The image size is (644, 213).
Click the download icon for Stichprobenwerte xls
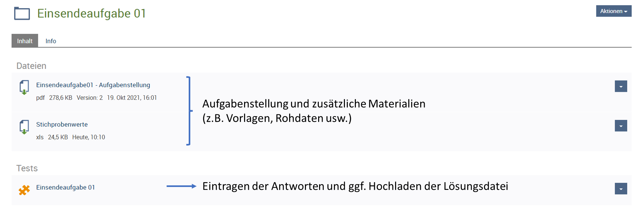point(24,127)
